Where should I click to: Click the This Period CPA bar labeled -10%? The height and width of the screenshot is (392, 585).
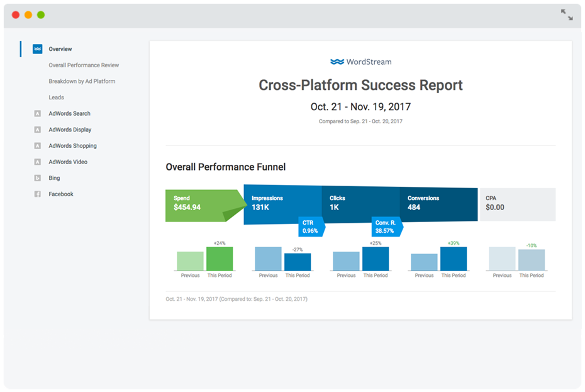point(532,260)
